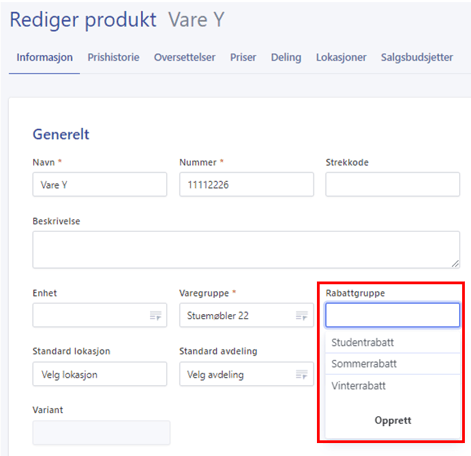
Task: Switch to the Prishistorie tab
Action: pyautogui.click(x=113, y=57)
